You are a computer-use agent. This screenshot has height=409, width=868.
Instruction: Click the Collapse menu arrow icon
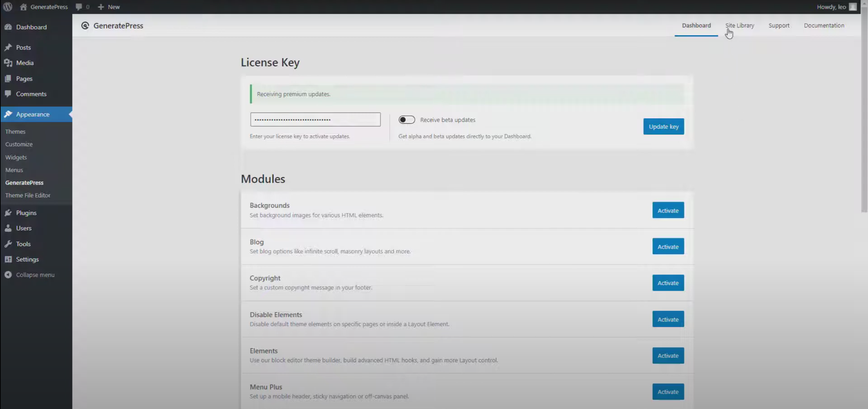pyautogui.click(x=8, y=275)
